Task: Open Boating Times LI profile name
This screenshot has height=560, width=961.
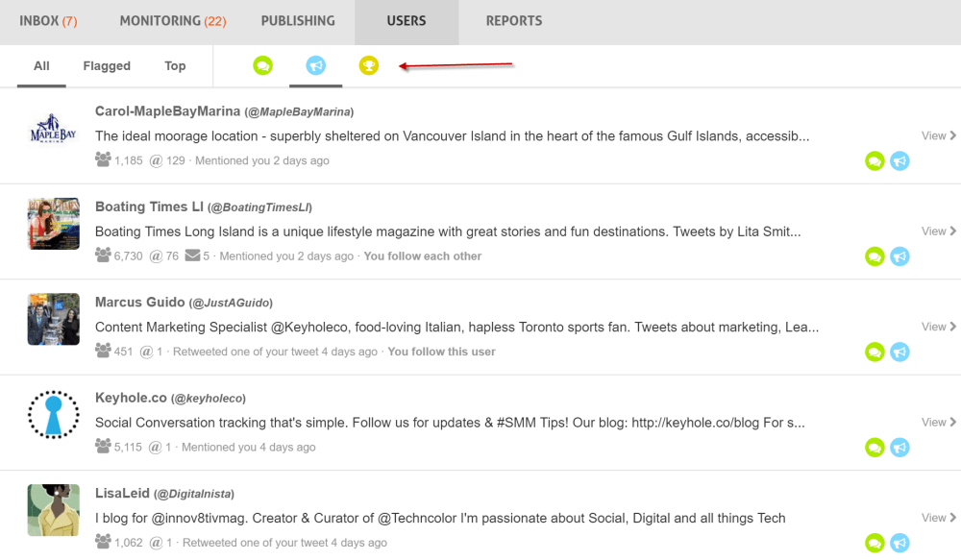Action: (x=149, y=207)
